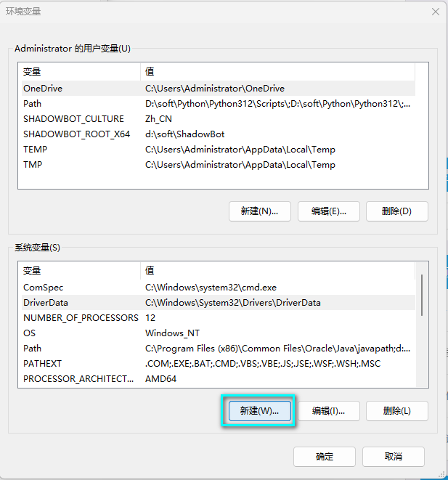Viewport: 448px width, 480px height.
Task: Select the TEMP user variable
Action: (x=218, y=150)
